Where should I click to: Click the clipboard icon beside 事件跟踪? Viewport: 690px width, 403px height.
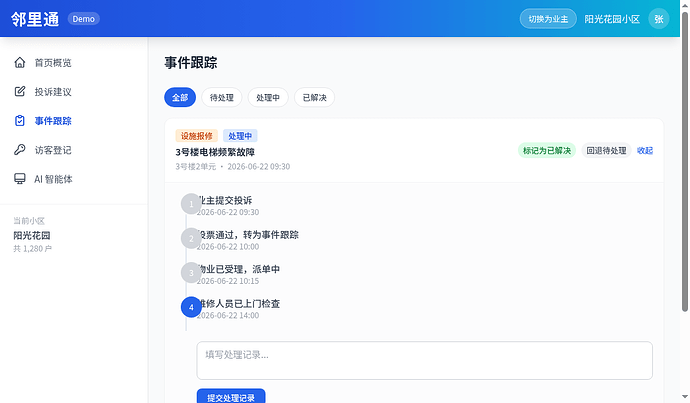pyautogui.click(x=20, y=121)
